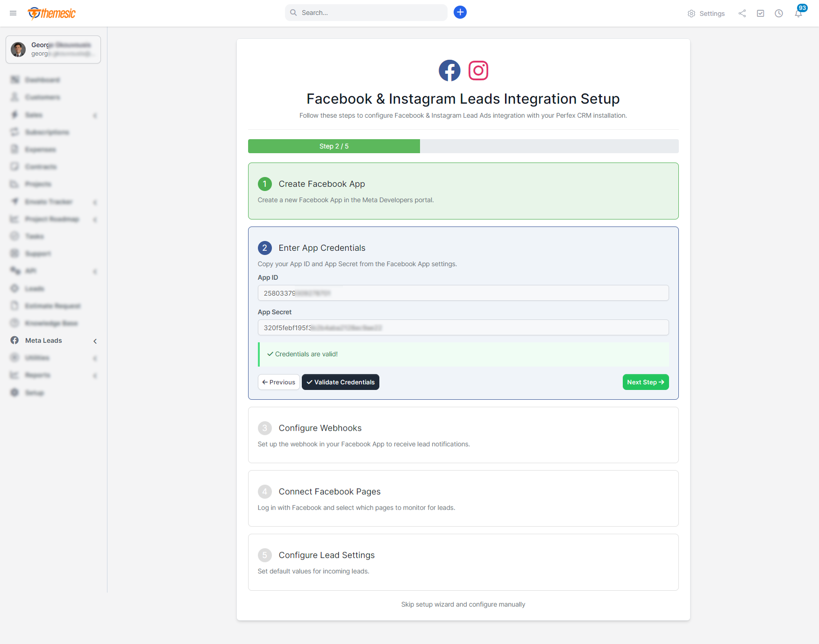
Task: Expand the Reports sidebar section
Action: click(95, 375)
